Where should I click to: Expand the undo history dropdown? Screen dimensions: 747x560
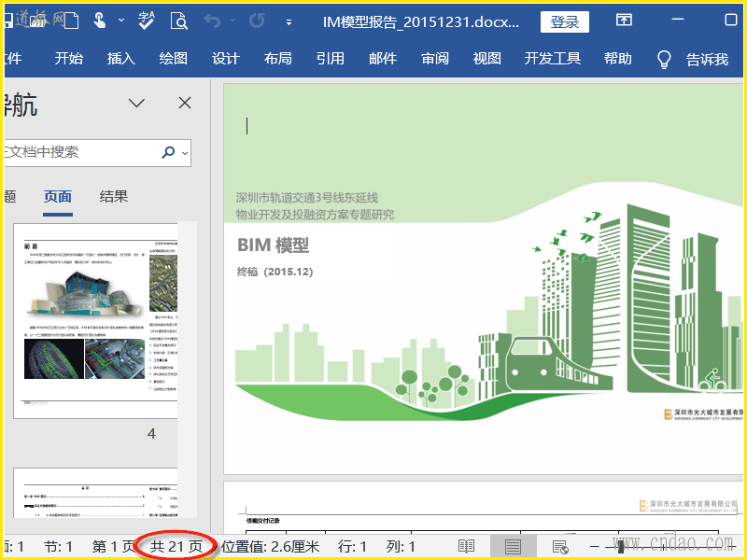point(233,21)
